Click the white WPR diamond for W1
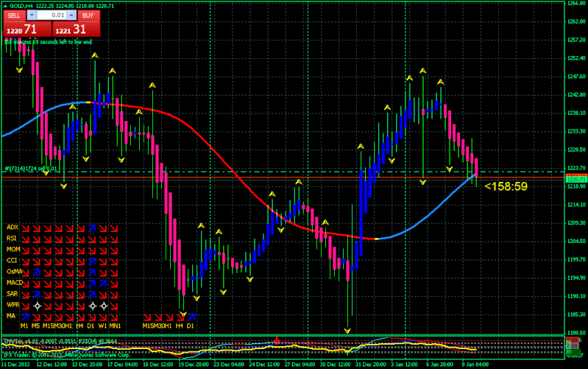This screenshot has height=369, width=588. [x=104, y=306]
